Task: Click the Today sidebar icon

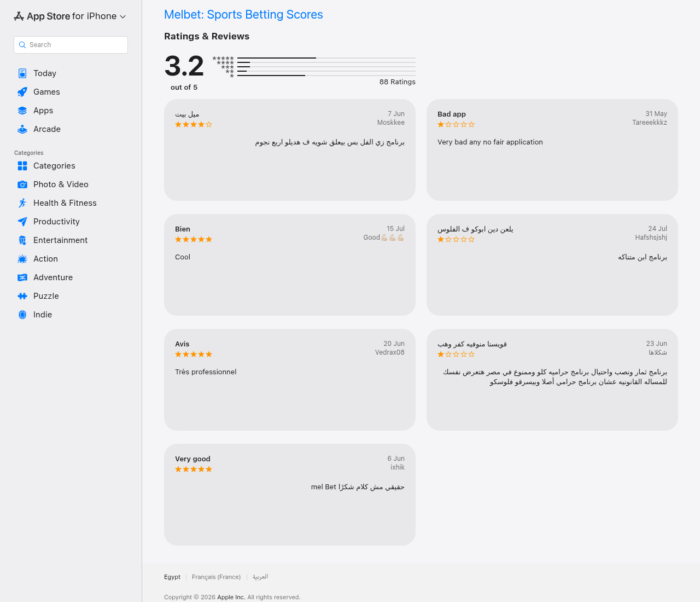Action: click(22, 73)
